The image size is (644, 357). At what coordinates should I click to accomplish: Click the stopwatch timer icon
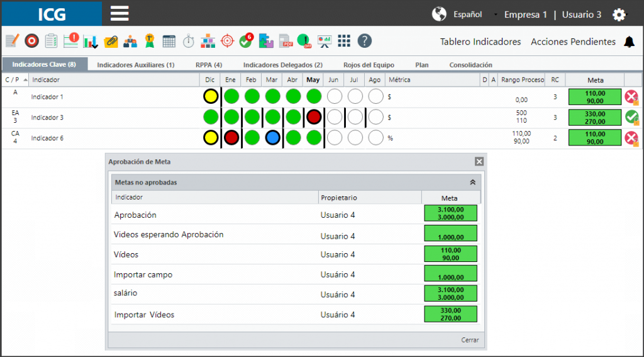point(189,41)
